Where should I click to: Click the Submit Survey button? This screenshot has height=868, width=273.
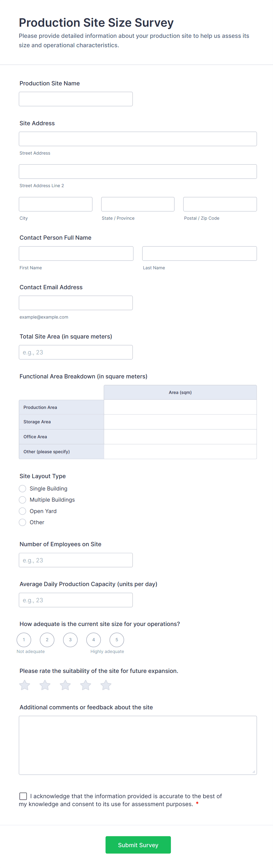point(138,845)
